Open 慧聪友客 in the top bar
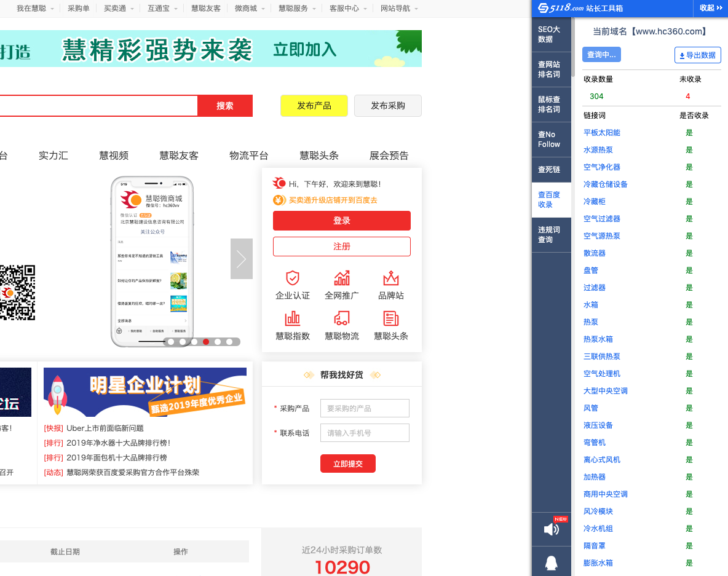 pos(206,9)
